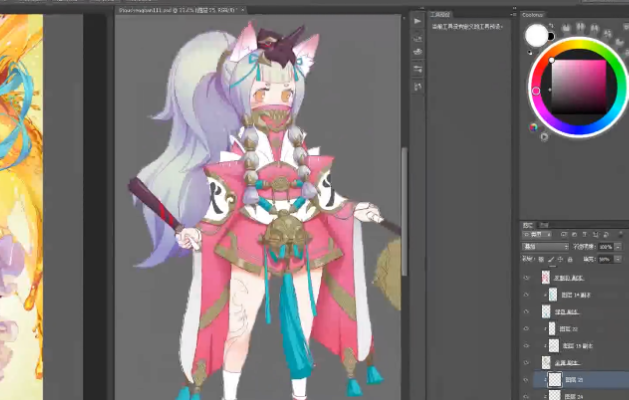Click the rainbow color mode icon in Coolorus
This screenshot has width=629, height=400.
[533, 127]
